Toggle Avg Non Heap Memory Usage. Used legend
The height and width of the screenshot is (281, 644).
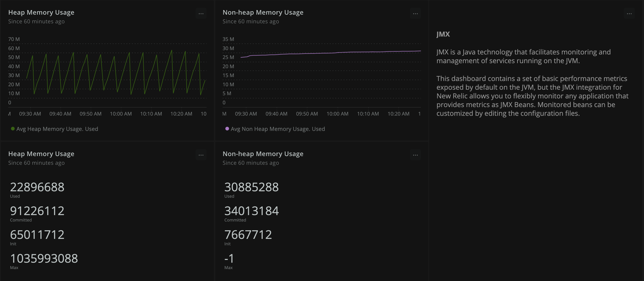(278, 129)
